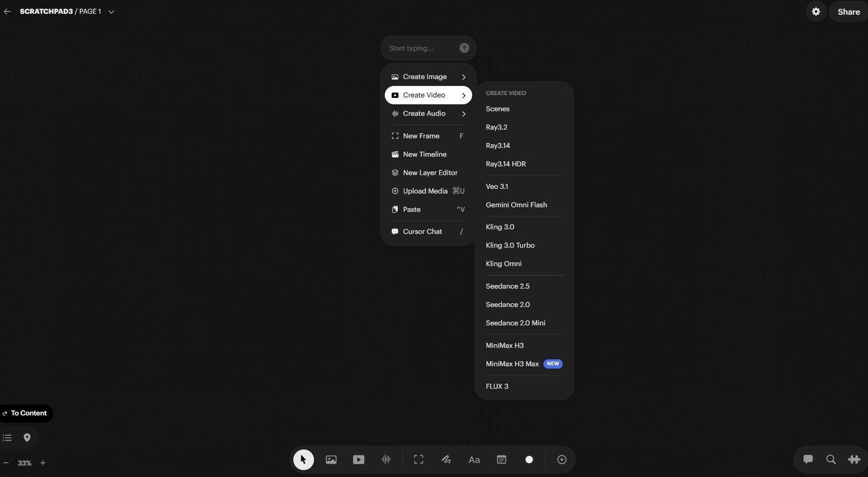Expand the Create Image chevron arrow
The height and width of the screenshot is (477, 868).
click(464, 77)
